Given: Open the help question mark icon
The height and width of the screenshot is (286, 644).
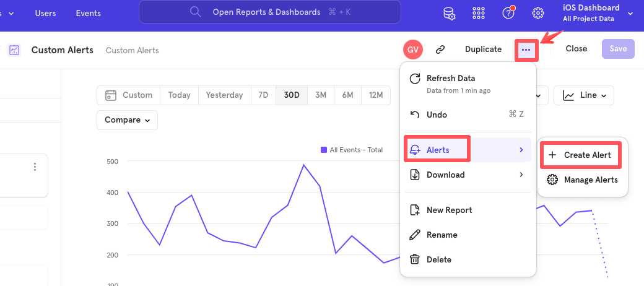Looking at the screenshot, I should click(x=508, y=13).
